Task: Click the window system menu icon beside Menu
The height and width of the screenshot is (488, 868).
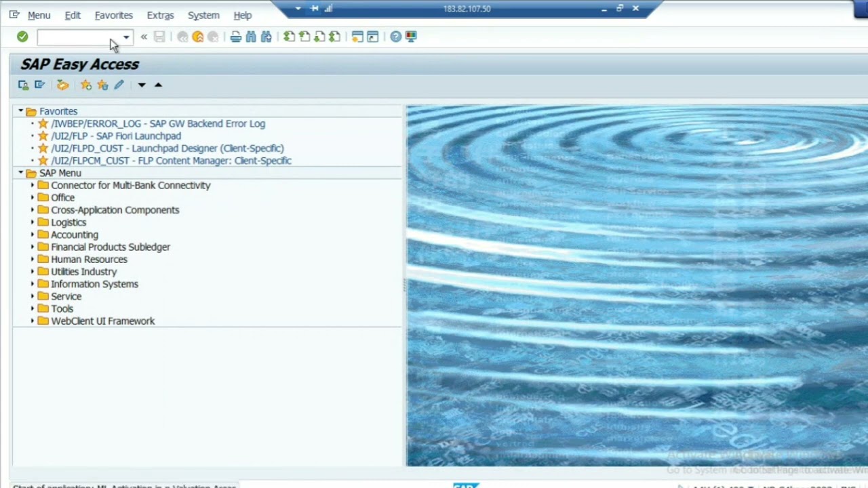Action: 14,14
